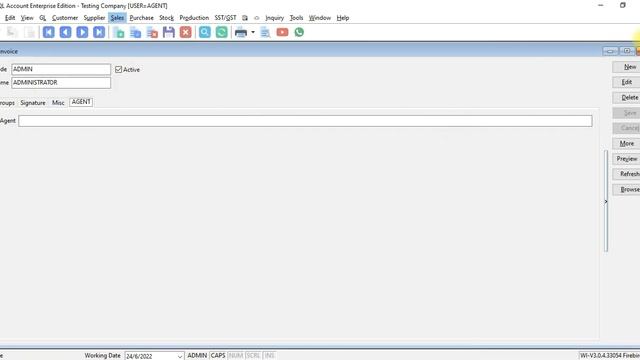Click the ADMINISTRATOR name field

(61, 83)
